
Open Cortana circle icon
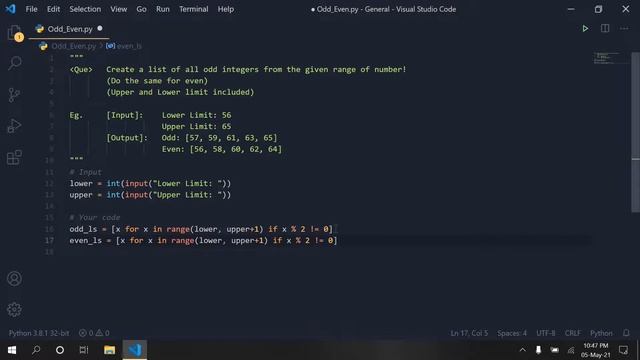tap(60, 350)
